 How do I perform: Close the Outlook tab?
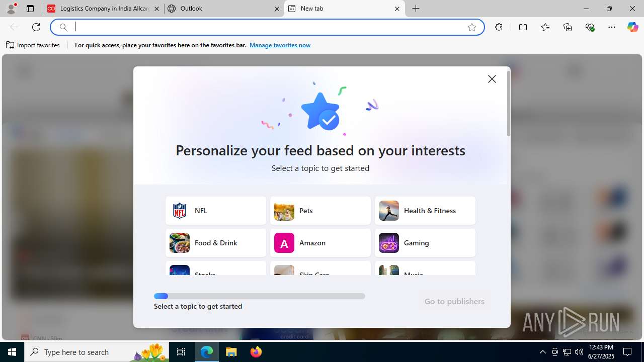(277, 9)
